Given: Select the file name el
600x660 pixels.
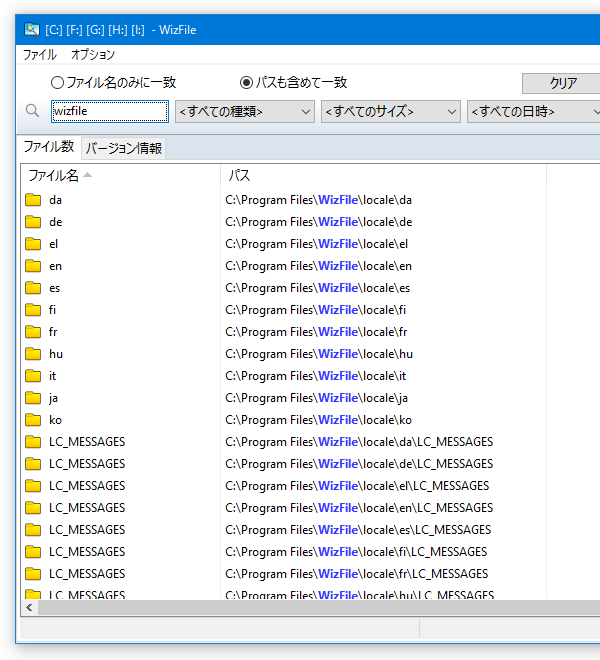Looking at the screenshot, I should pos(53,244).
